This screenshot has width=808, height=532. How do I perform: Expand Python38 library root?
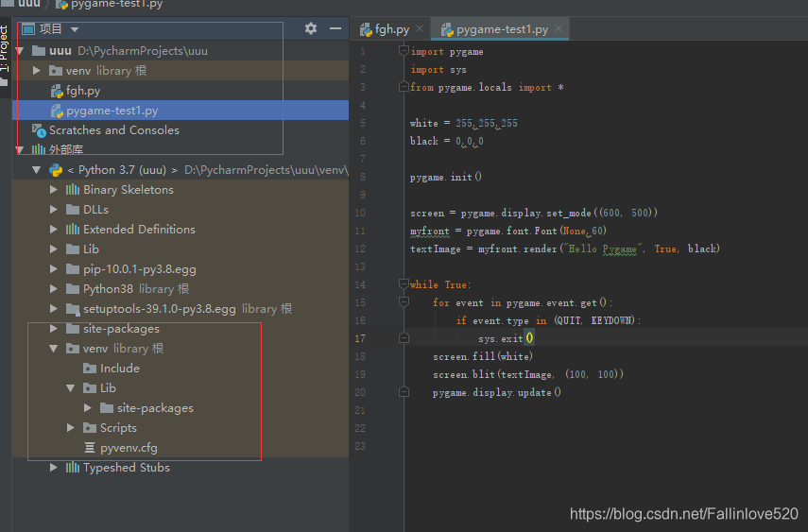[54, 289]
